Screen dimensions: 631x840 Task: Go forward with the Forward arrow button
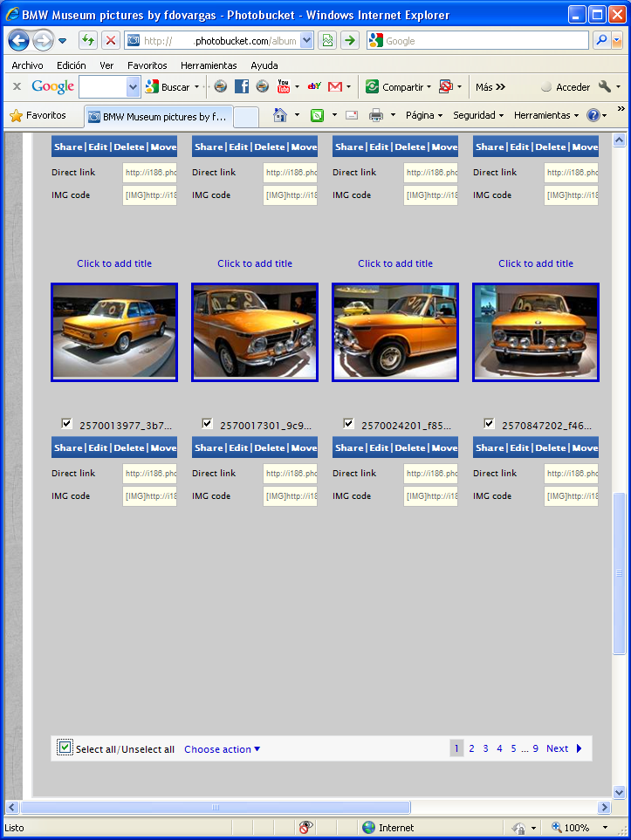pos(43,40)
